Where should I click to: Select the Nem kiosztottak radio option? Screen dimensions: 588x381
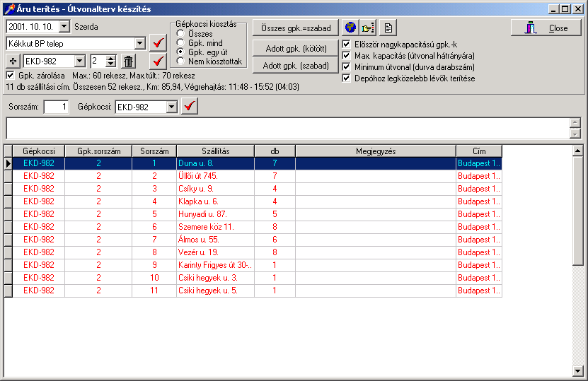(x=181, y=61)
